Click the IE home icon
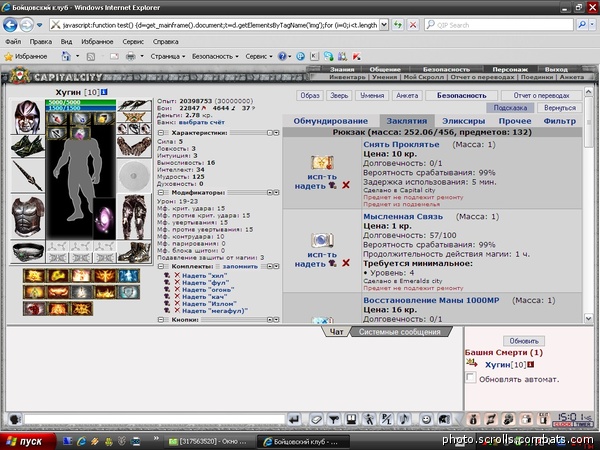Viewport: 600px width, 450px height. coord(66,57)
